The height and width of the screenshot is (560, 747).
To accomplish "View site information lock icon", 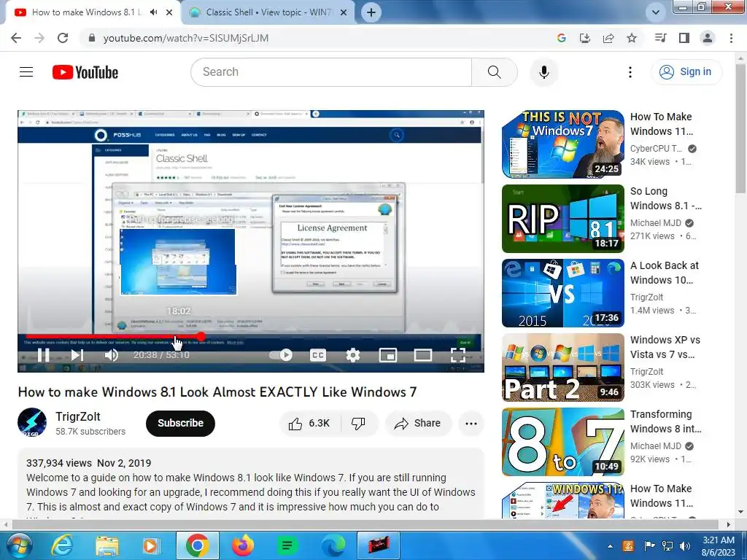I will [x=92, y=38].
